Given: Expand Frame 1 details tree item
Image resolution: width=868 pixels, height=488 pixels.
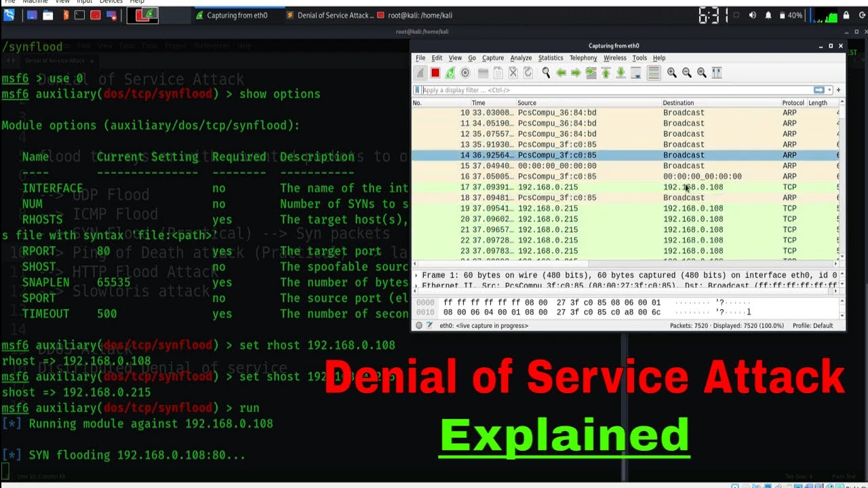Looking at the screenshot, I should [x=416, y=276].
